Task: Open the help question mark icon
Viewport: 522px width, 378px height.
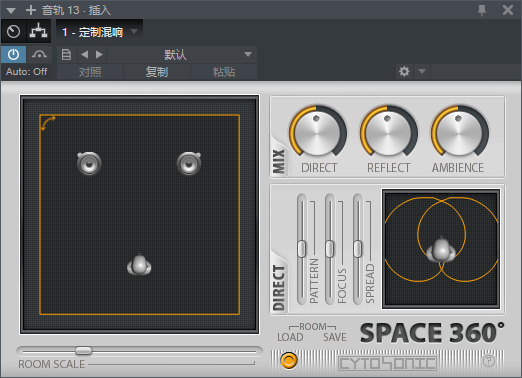Action: pos(489,361)
